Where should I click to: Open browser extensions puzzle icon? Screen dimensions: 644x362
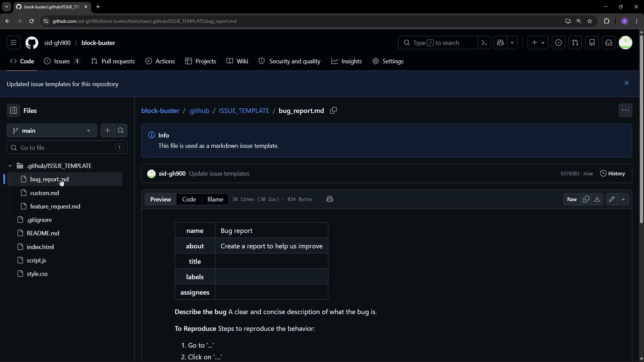point(606,21)
